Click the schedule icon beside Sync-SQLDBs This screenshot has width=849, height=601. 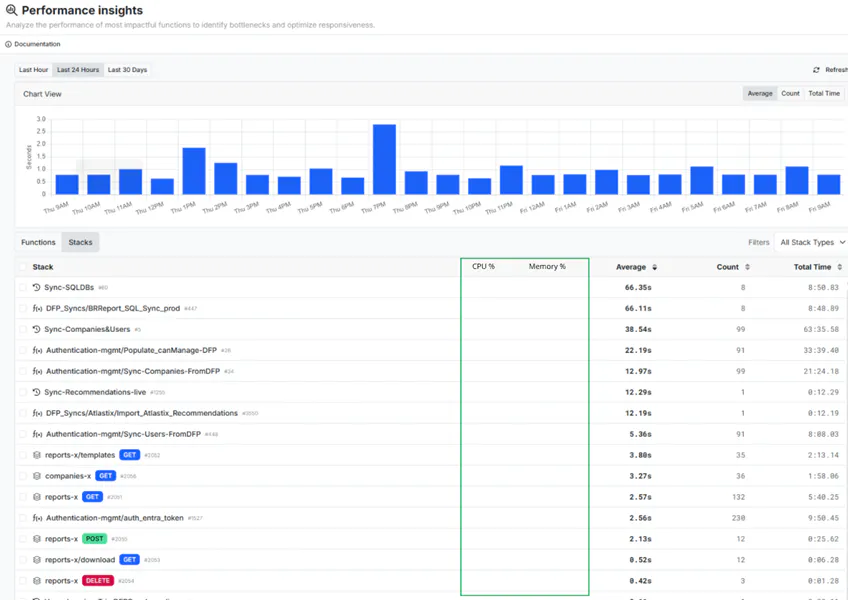click(x=36, y=288)
